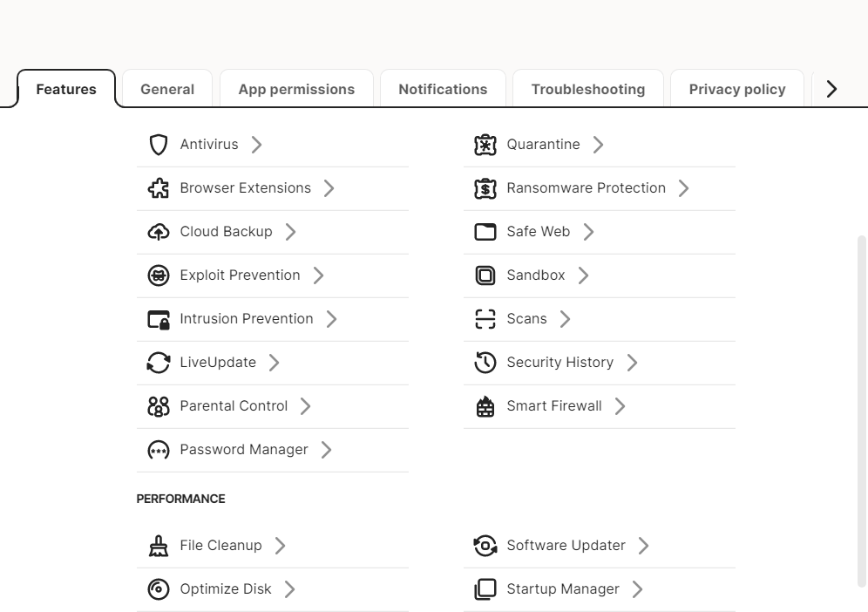Click the Quarantine icon
Screen dimensions: 868x612
[485, 145]
